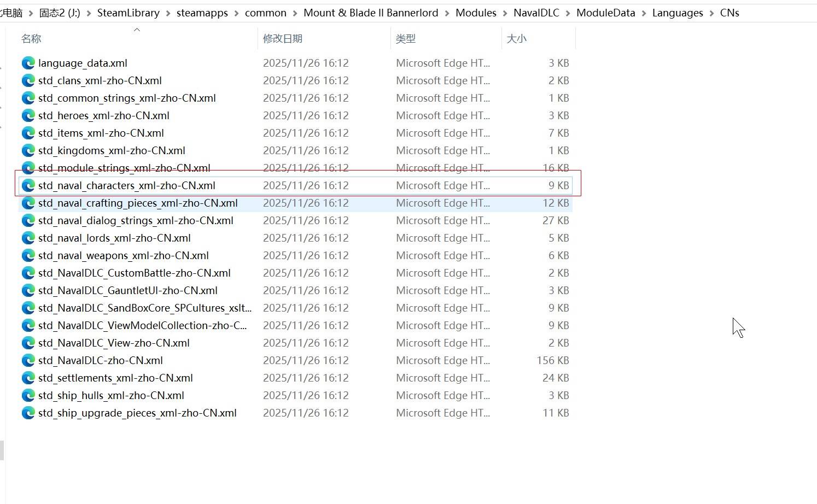Click the 类型 column header

click(x=405, y=39)
